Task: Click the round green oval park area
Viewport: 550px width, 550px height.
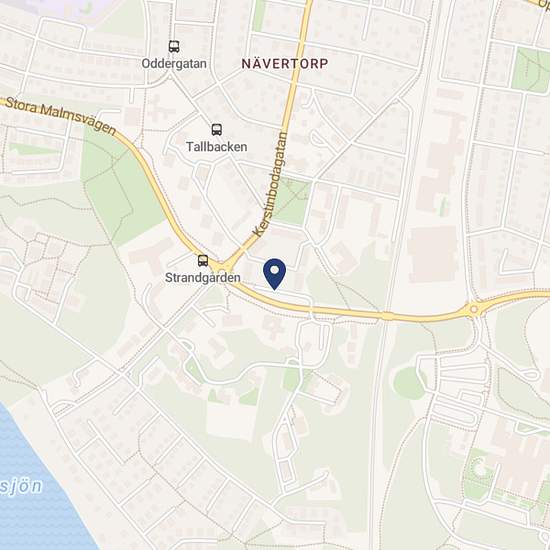Action: coord(409,383)
